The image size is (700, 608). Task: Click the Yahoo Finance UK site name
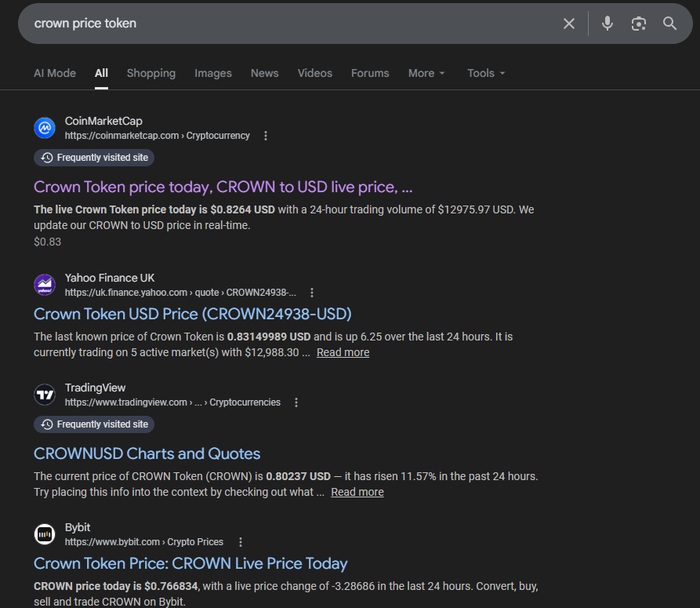(x=110, y=278)
